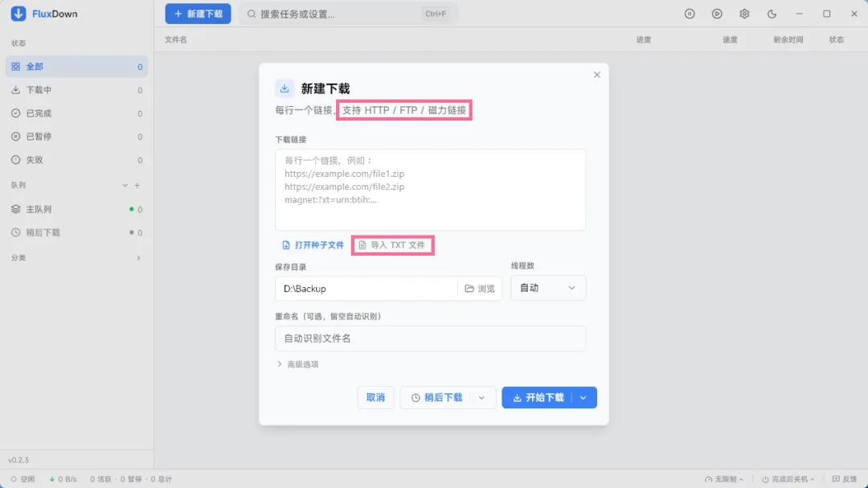
Task: Click the 新建下载 button in top toolbar
Action: [198, 14]
